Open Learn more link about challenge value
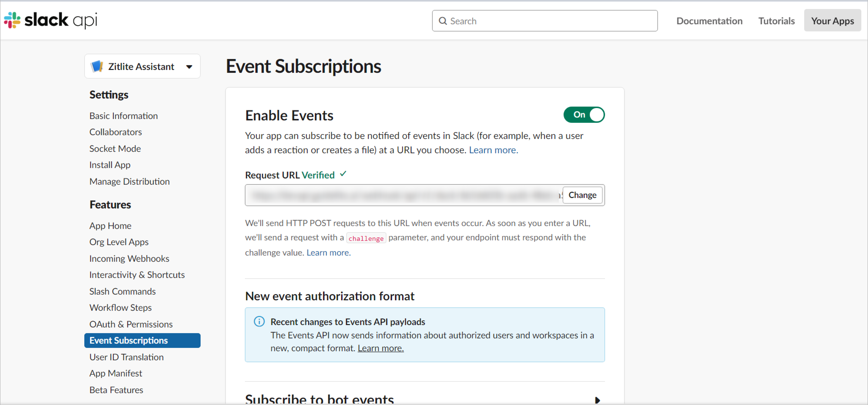 [x=328, y=252]
